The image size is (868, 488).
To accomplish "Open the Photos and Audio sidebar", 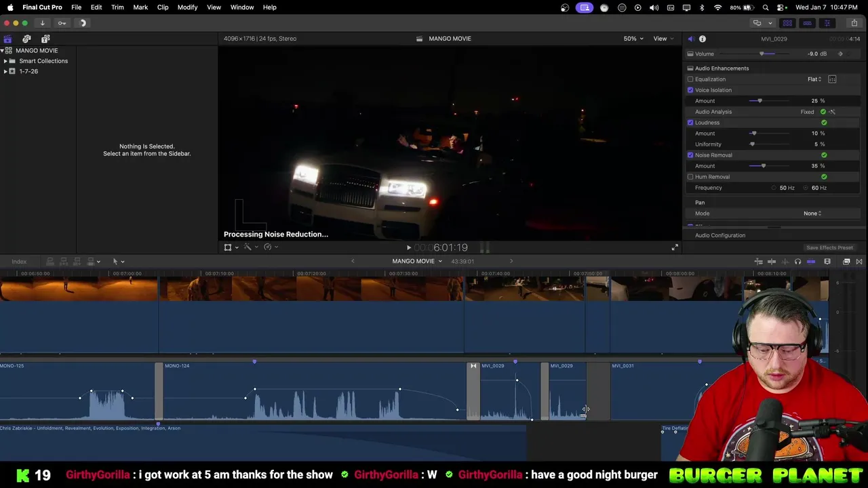I will pyautogui.click(x=26, y=39).
